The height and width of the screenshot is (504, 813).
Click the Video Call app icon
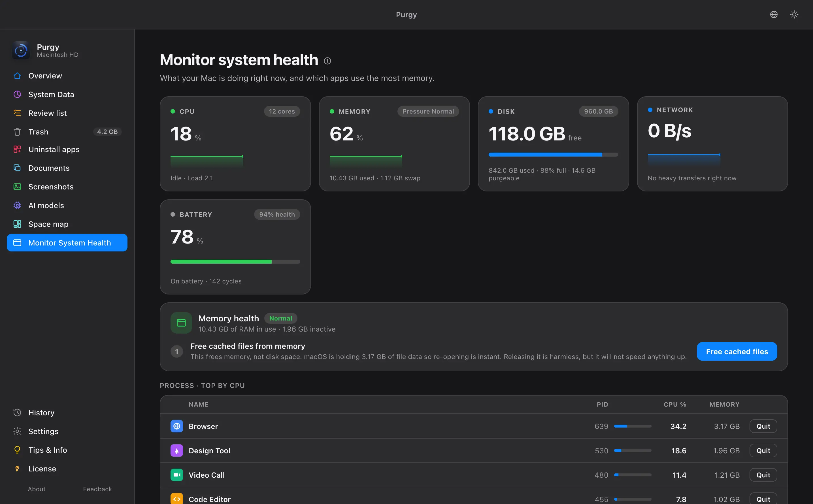(177, 475)
